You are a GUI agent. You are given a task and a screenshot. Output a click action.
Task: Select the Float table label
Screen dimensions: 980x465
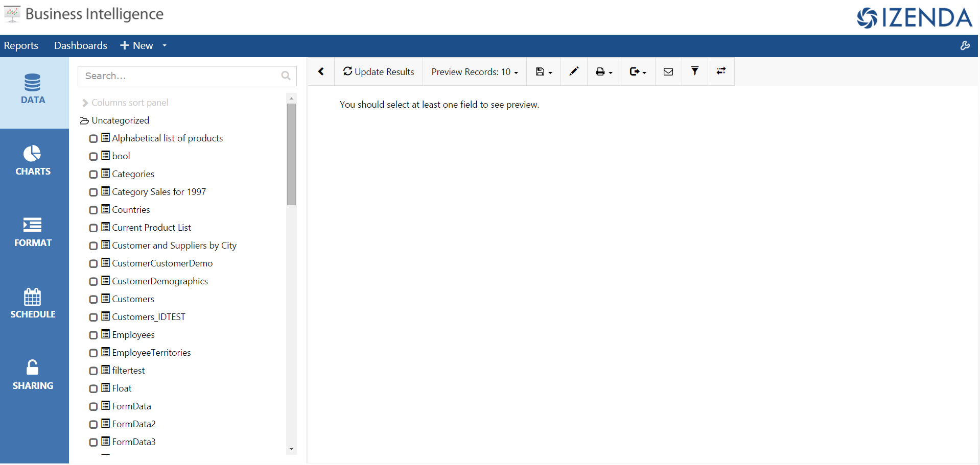pos(122,388)
